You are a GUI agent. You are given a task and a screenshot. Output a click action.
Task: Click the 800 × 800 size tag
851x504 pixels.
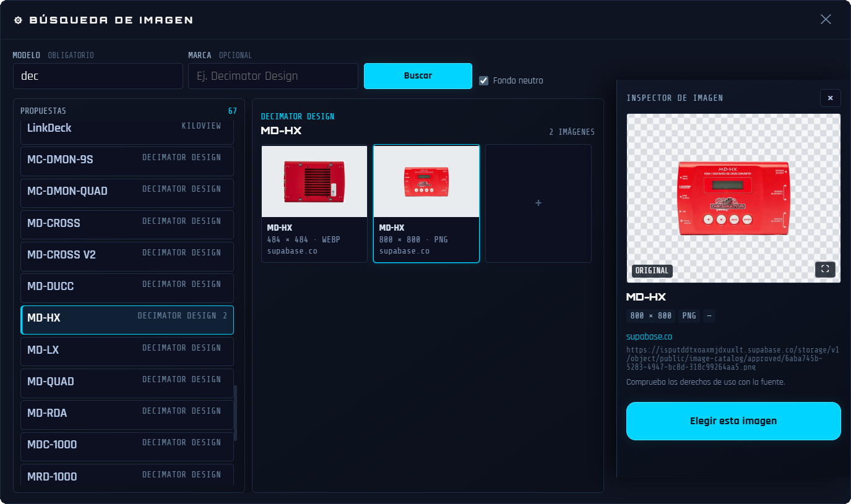point(650,316)
